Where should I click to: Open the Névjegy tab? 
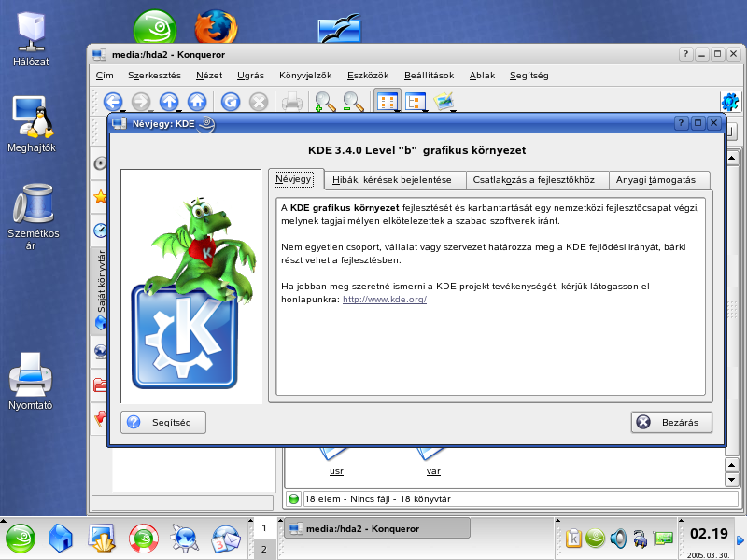coord(293,179)
